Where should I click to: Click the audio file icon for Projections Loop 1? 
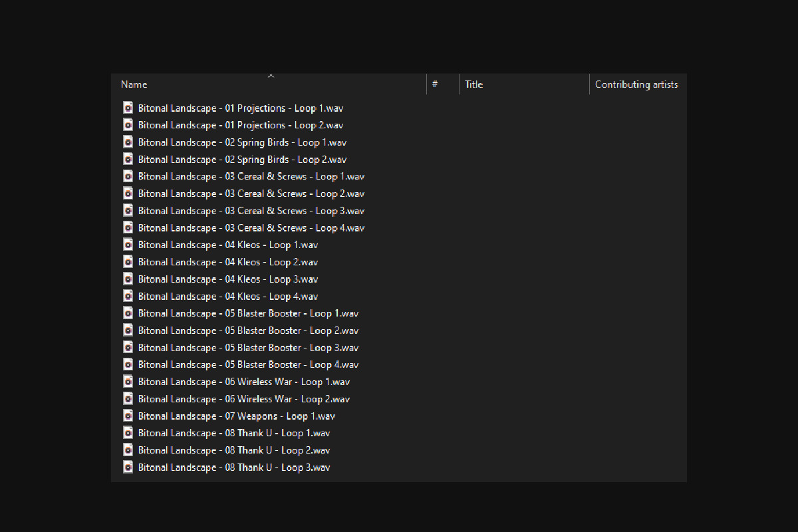[128, 108]
